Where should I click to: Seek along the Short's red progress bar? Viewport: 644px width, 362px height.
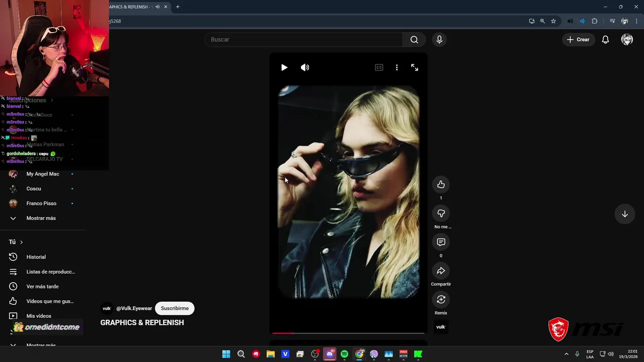coord(348,333)
